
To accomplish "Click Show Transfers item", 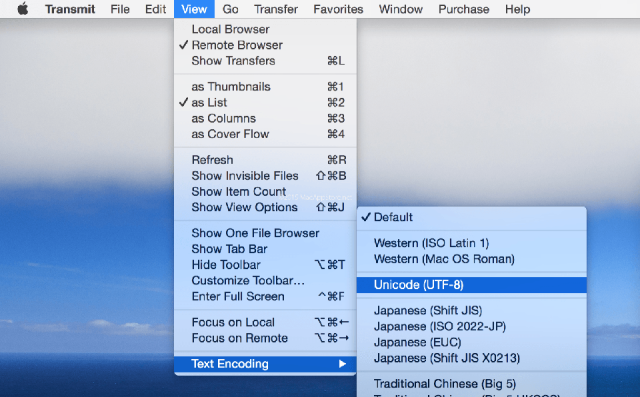I will 265,60.
